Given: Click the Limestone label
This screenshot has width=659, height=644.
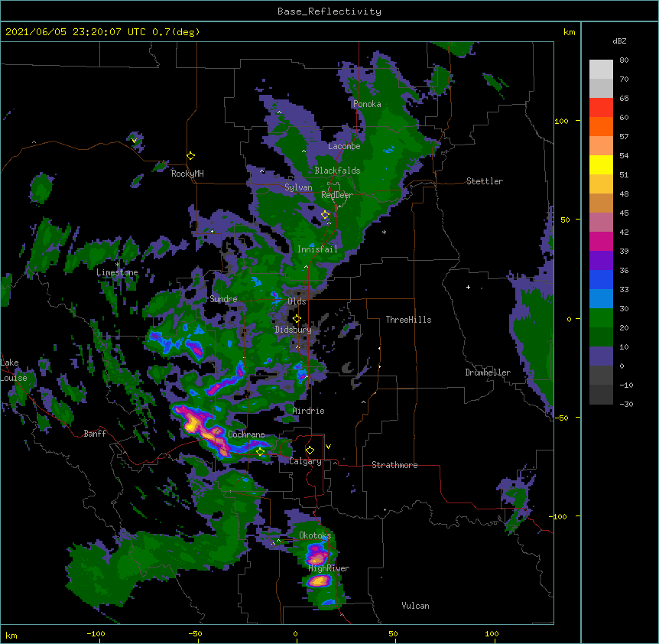Looking at the screenshot, I should coord(117,272).
